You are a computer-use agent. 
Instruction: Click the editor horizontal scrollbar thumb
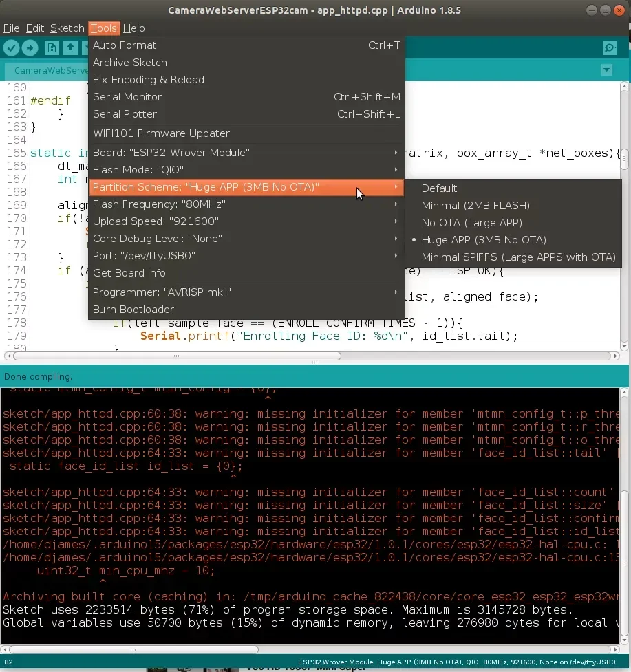177,356
